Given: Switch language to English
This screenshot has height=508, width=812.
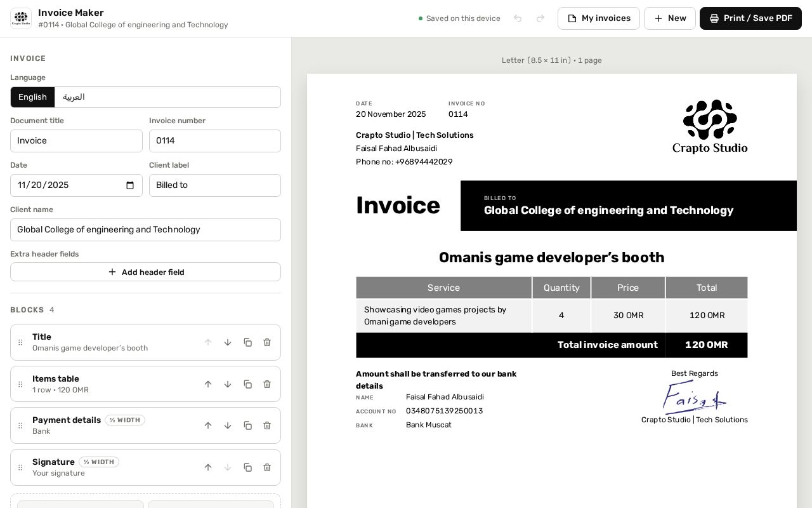Looking at the screenshot, I should click(32, 97).
